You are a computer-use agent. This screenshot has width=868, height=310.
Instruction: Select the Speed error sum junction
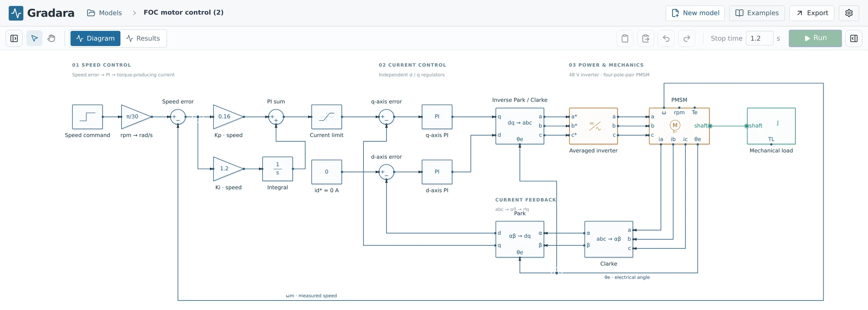[178, 117]
